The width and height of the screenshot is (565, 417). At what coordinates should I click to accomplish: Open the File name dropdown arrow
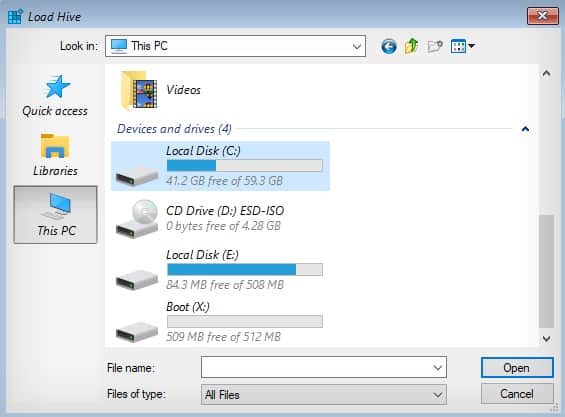tap(437, 368)
